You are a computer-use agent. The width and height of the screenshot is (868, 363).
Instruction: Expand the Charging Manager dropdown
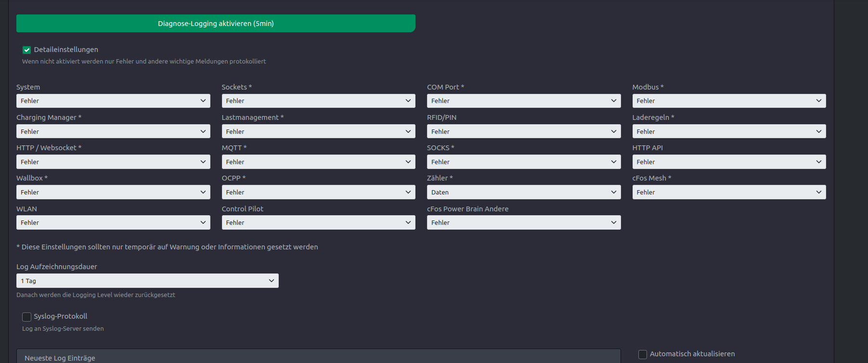click(113, 131)
